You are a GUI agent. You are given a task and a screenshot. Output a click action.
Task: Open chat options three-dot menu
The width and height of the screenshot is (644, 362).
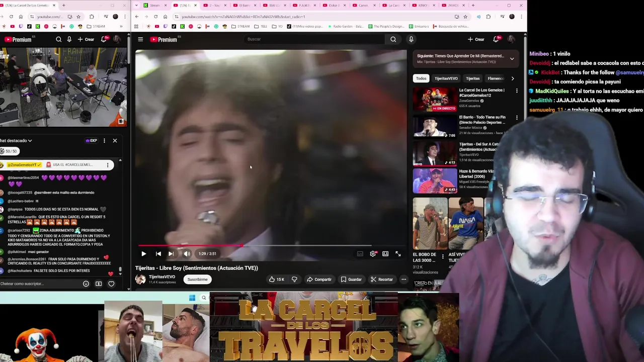104,141
